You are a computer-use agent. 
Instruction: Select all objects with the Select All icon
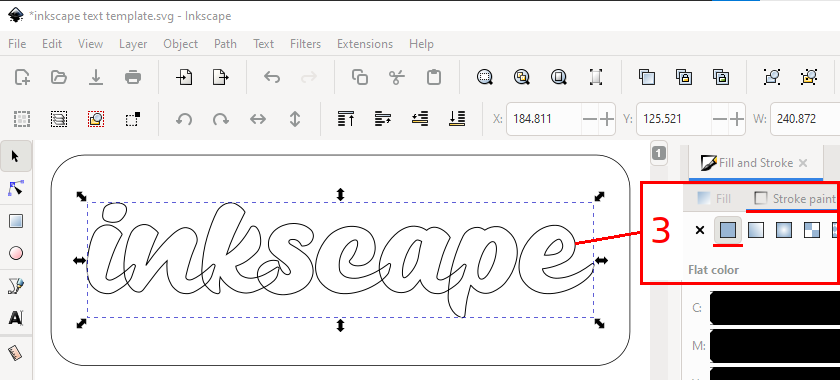tap(22, 118)
